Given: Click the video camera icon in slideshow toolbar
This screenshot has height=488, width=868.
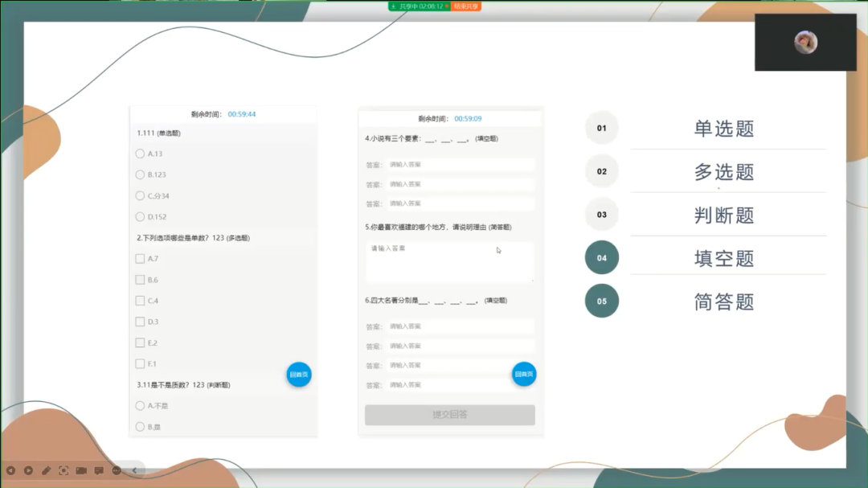Looking at the screenshot, I should point(81,470).
